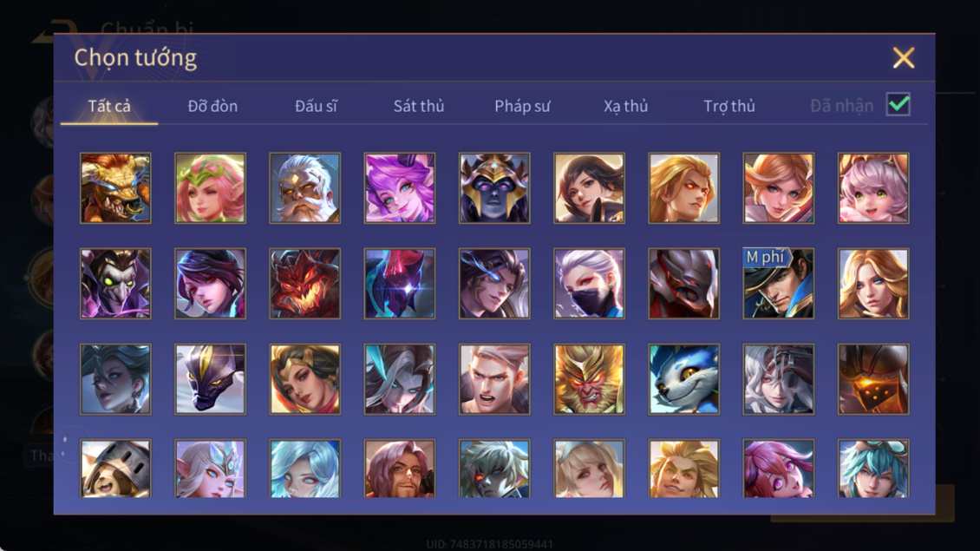The width and height of the screenshot is (980, 551).
Task: Toggle the Đã nhận checkbox
Action: (898, 104)
